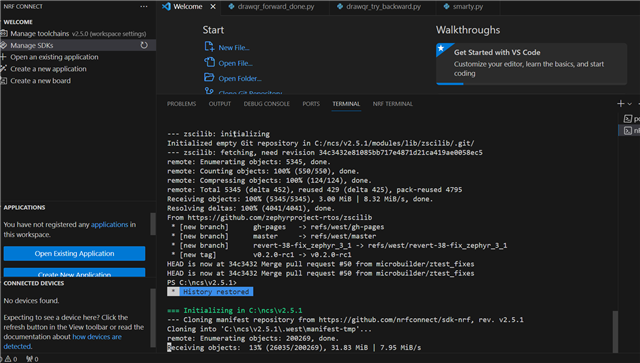Switch to NRF TERMINAL panel tab
The image size is (640, 363).
point(393,104)
